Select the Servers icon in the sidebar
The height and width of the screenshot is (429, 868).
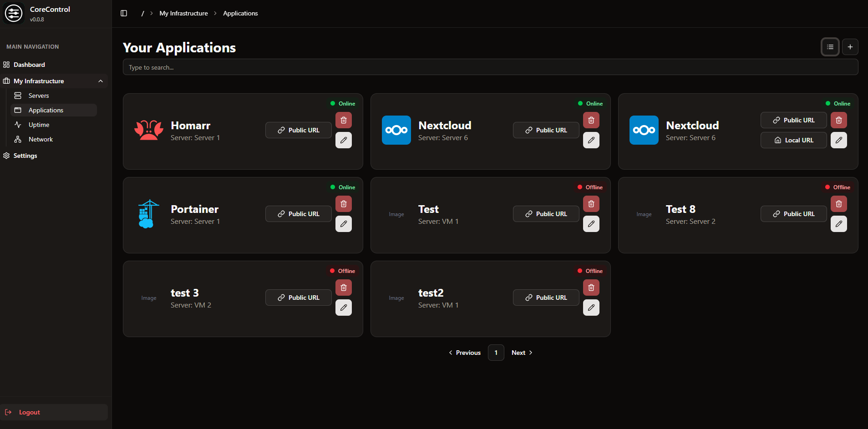click(18, 96)
